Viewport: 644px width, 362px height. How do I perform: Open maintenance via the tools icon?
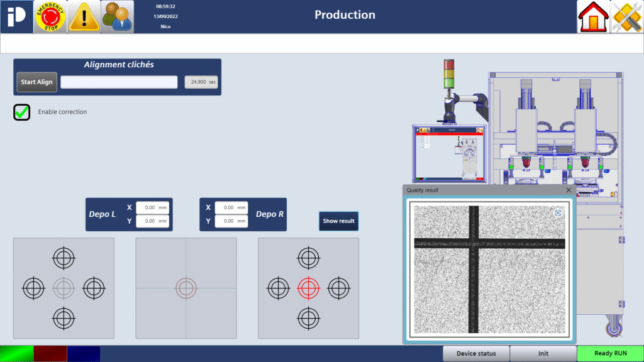[626, 16]
